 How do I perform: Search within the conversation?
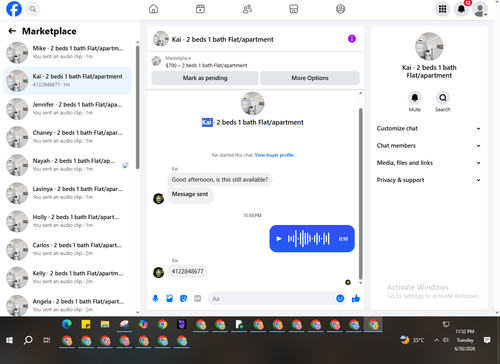pyautogui.click(x=443, y=98)
